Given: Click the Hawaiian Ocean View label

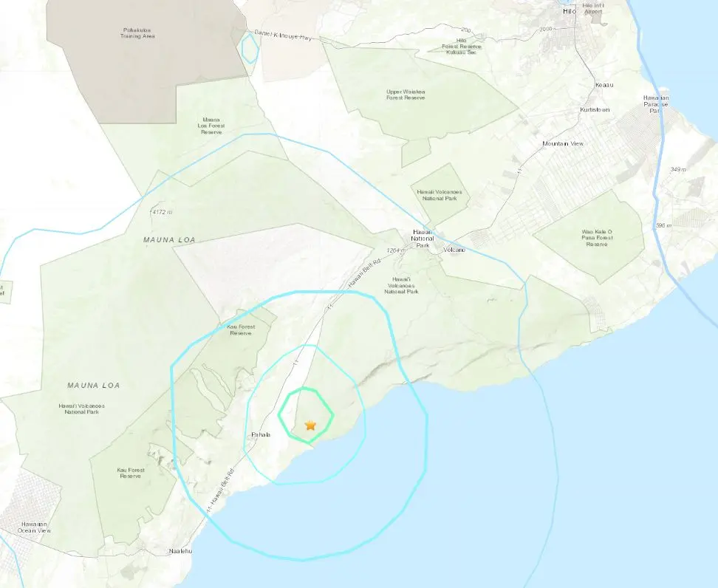Looking at the screenshot, I should coord(34,527).
